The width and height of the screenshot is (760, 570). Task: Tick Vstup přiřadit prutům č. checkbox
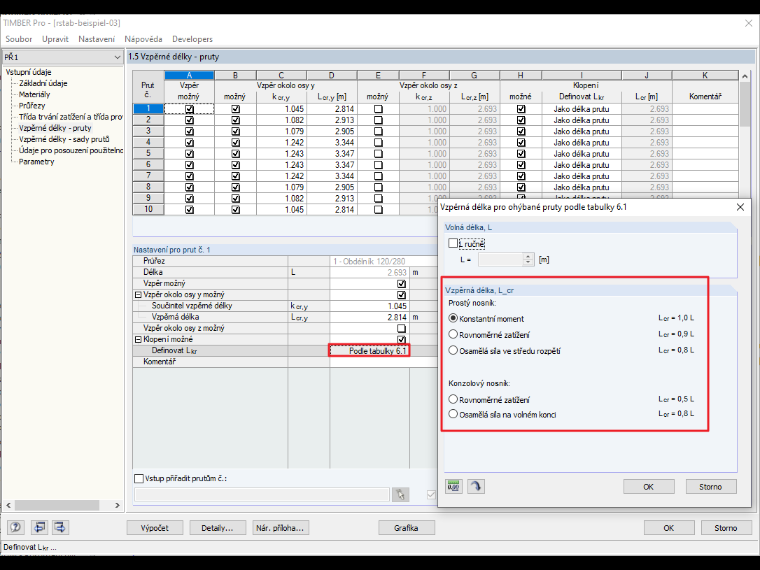coord(139,478)
